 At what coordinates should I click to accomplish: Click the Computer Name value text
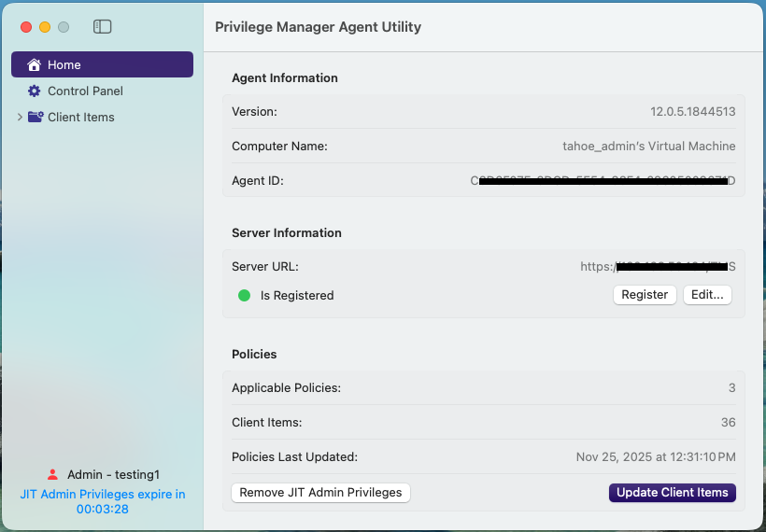click(648, 147)
